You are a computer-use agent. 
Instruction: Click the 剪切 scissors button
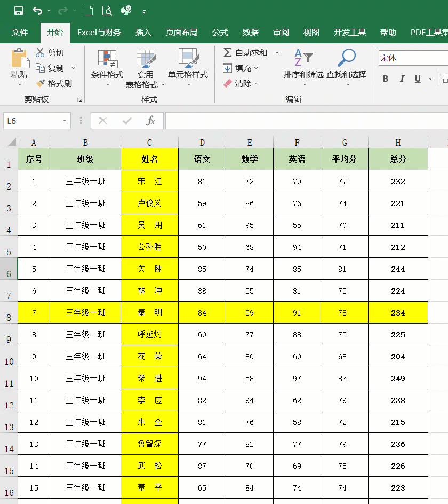50,52
